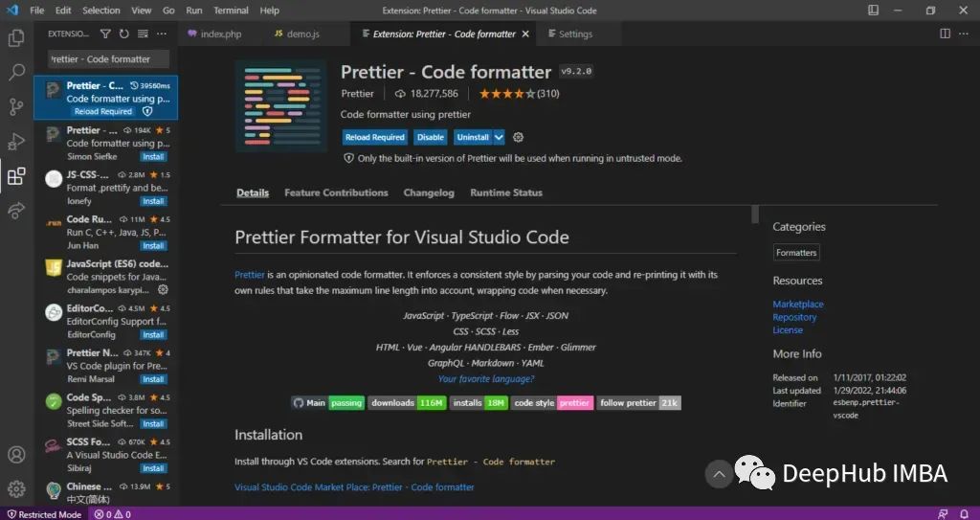
Task: Open the Run menu
Action: pos(193,10)
